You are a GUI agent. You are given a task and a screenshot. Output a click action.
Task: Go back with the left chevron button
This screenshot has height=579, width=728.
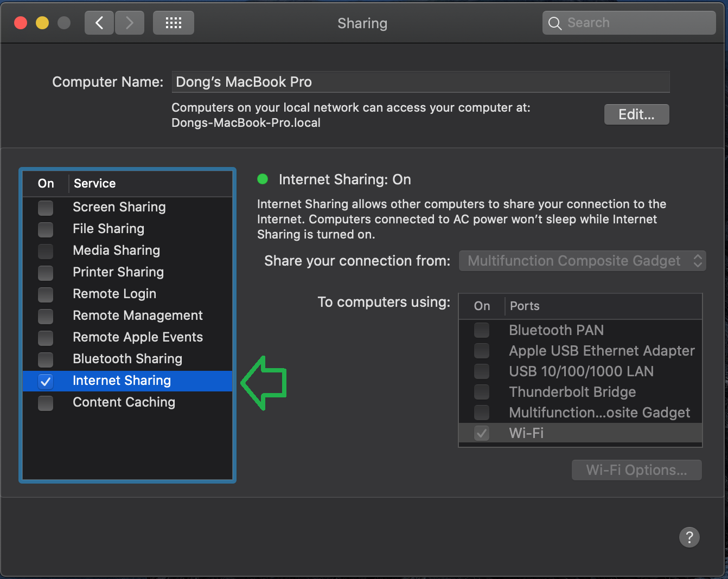pyautogui.click(x=99, y=23)
